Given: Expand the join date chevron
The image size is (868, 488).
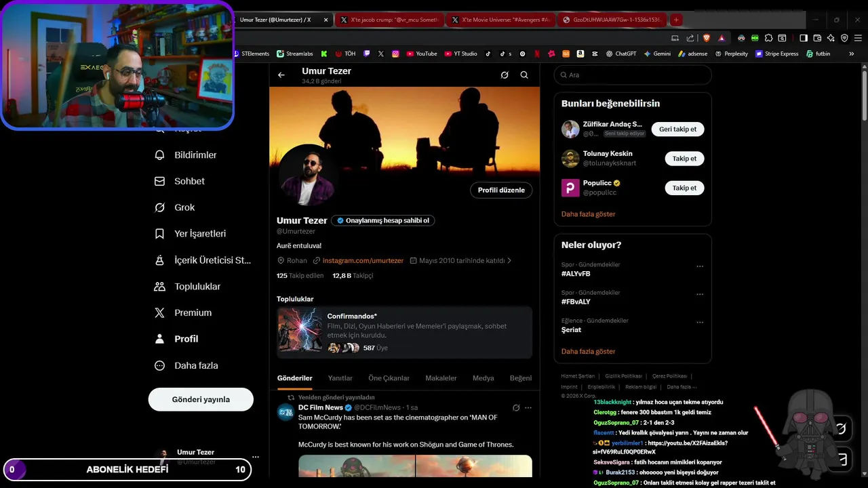Looking at the screenshot, I should pos(509,260).
